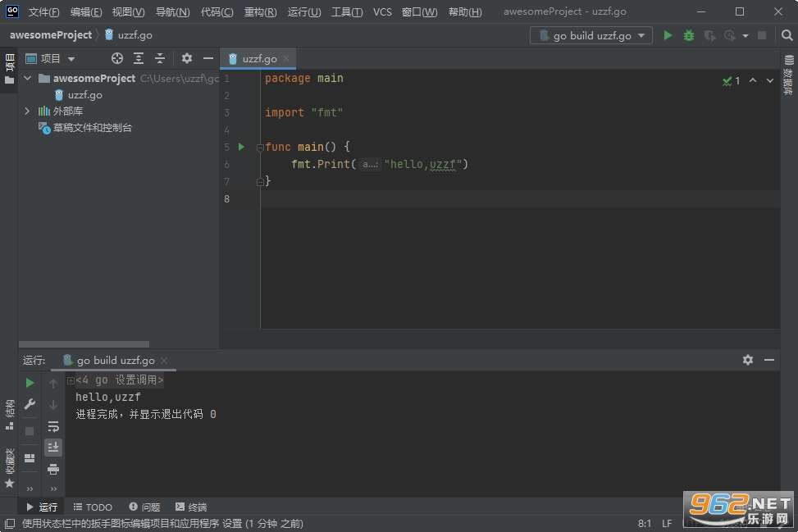
Task: Click gutter run arrow beside func main
Action: point(241,147)
